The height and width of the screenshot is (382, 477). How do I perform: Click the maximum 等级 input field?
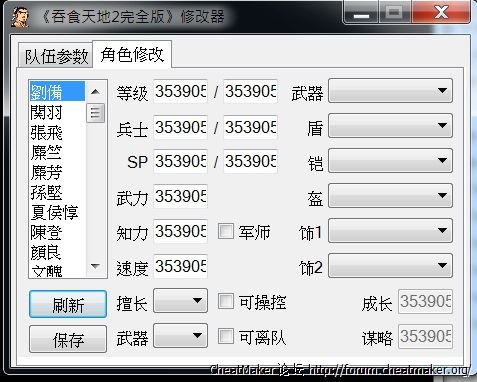[250, 91]
